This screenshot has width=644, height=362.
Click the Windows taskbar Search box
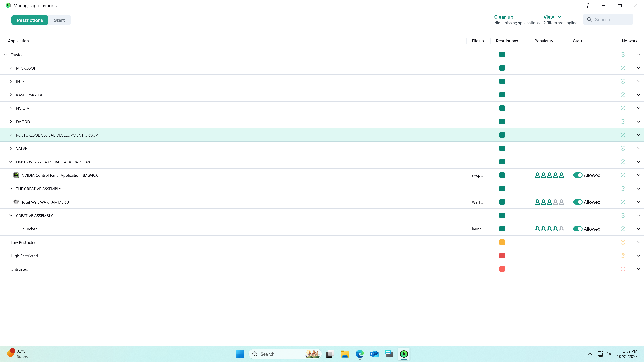coord(285,354)
